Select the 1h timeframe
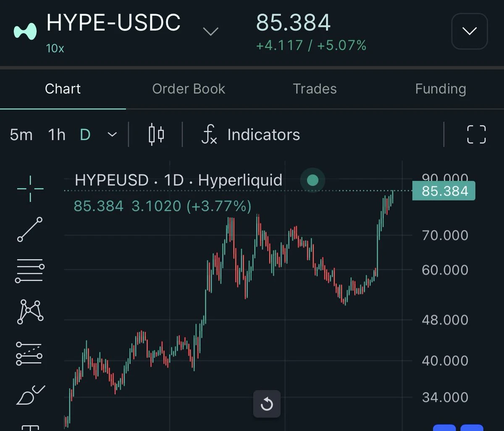 [x=57, y=135]
